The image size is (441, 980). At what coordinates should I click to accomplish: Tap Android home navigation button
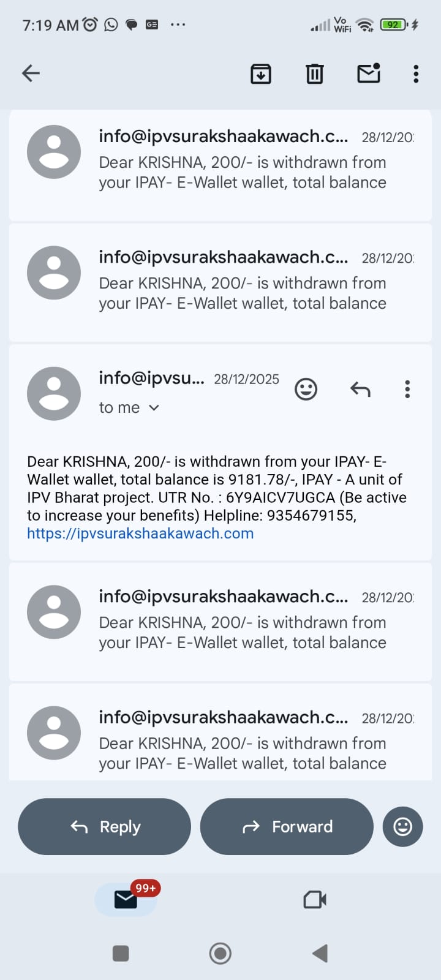[221, 953]
